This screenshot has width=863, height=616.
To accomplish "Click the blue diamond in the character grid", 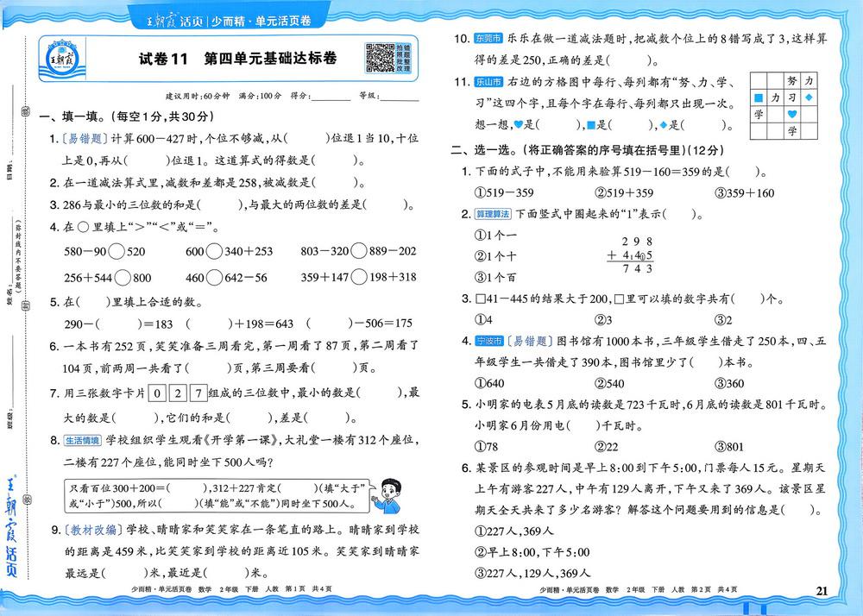I will 809,98.
